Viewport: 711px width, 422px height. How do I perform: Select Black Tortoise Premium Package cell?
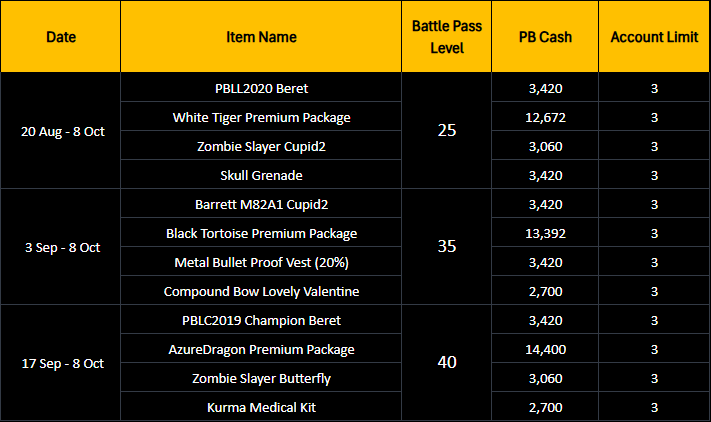click(261, 233)
